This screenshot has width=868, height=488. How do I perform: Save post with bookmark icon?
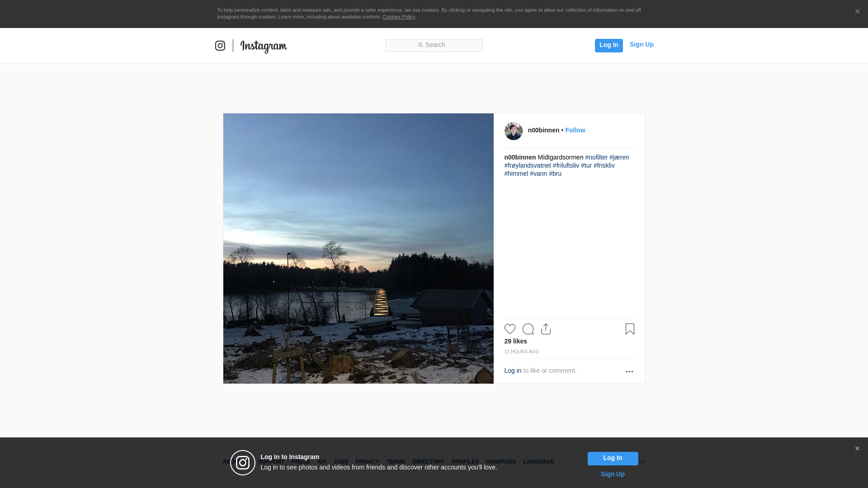(x=630, y=329)
